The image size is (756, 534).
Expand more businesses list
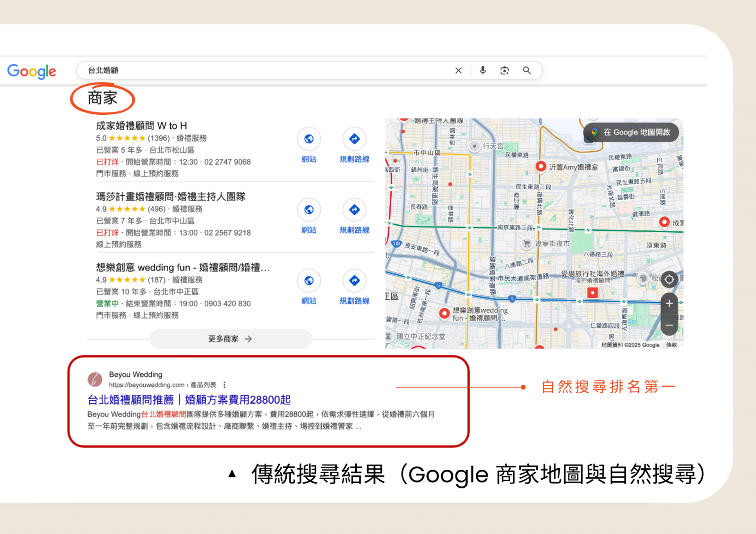click(230, 339)
